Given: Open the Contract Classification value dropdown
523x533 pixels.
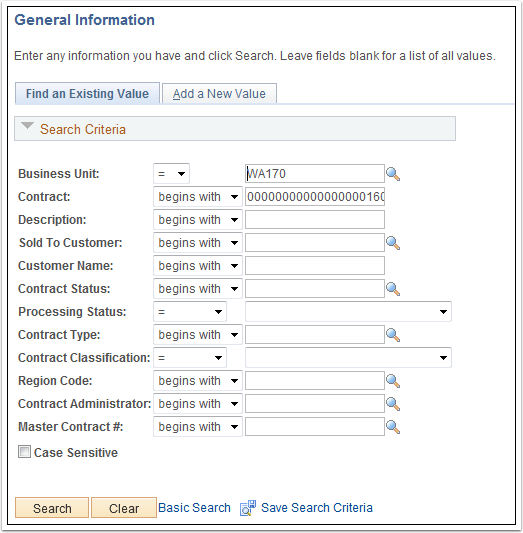Looking at the screenshot, I should (348, 358).
